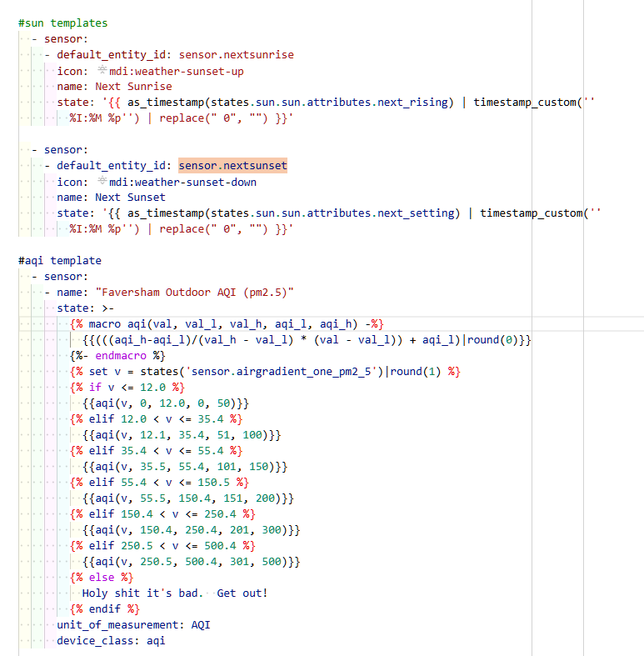This screenshot has height=656, width=644.
Task: Click the 'next_rising' attribute in state line
Action: (412, 103)
